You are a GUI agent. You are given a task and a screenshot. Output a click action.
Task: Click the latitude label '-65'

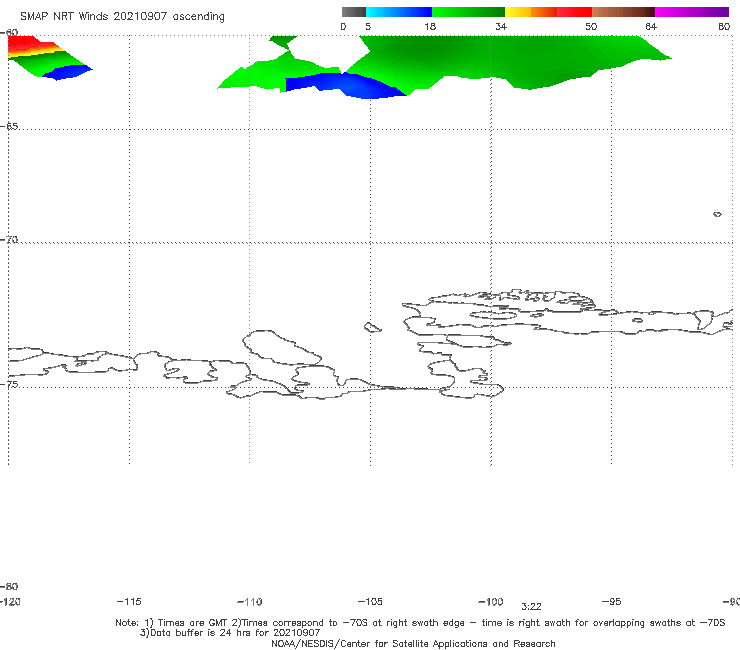tap(9, 126)
